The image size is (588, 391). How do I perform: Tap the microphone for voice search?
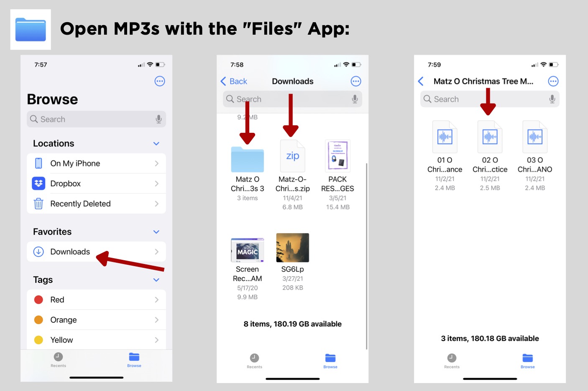tap(159, 119)
